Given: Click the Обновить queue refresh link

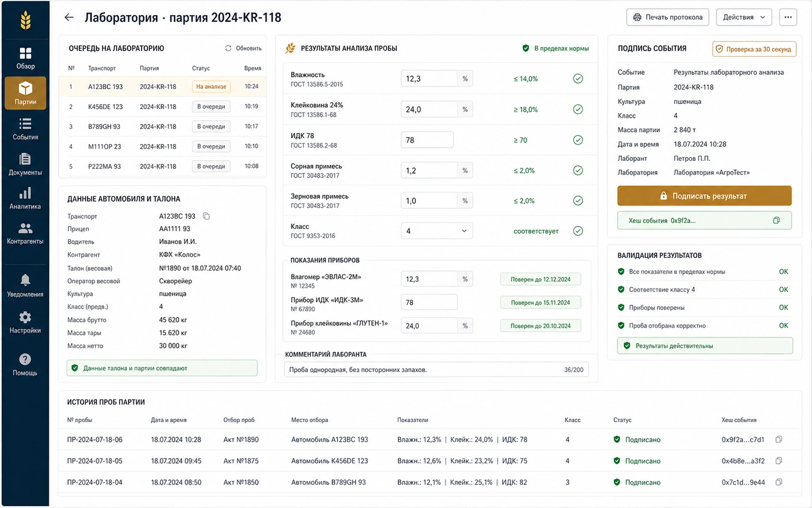Looking at the screenshot, I should pos(243,48).
